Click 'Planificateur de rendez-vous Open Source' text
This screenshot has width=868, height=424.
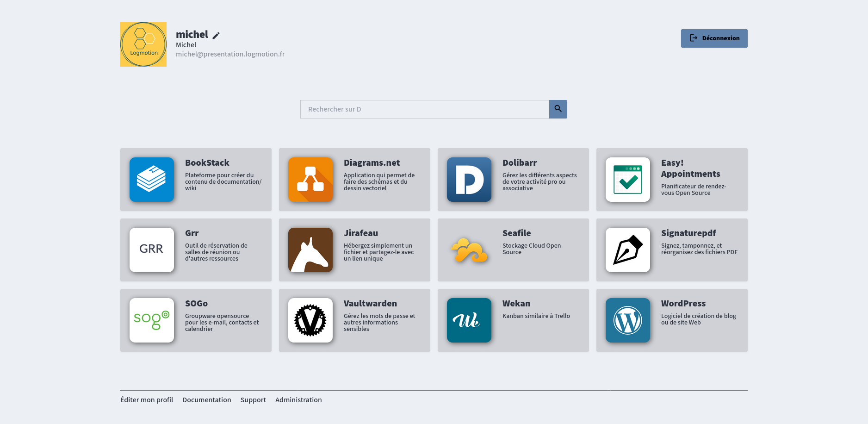pos(694,190)
